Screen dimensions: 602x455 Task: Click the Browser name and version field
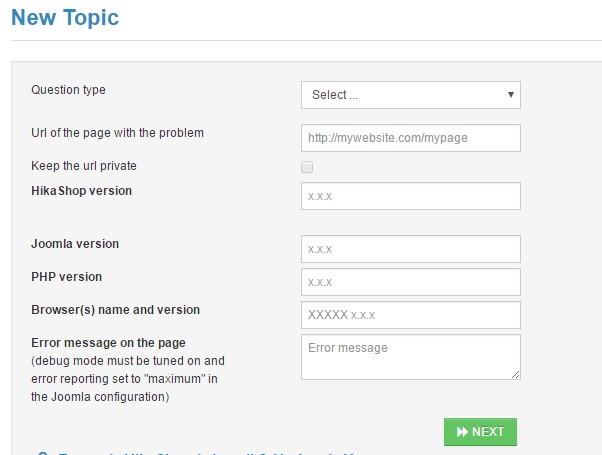[x=410, y=315]
